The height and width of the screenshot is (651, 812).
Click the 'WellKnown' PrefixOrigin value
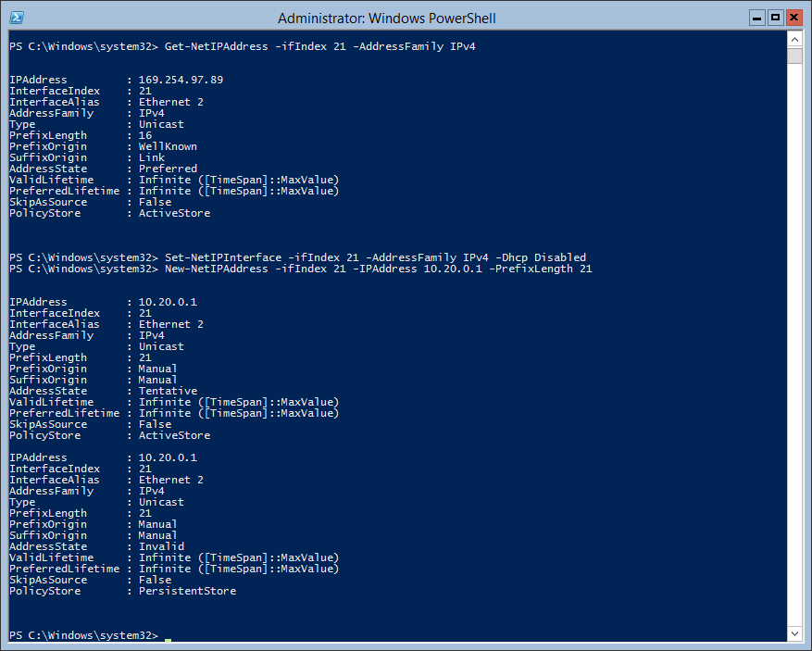(x=168, y=146)
